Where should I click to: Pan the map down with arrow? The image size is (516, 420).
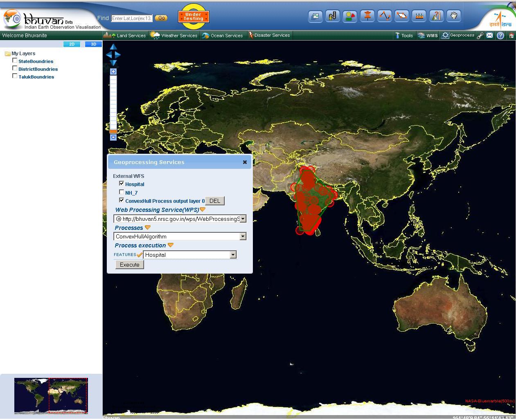tap(113, 63)
